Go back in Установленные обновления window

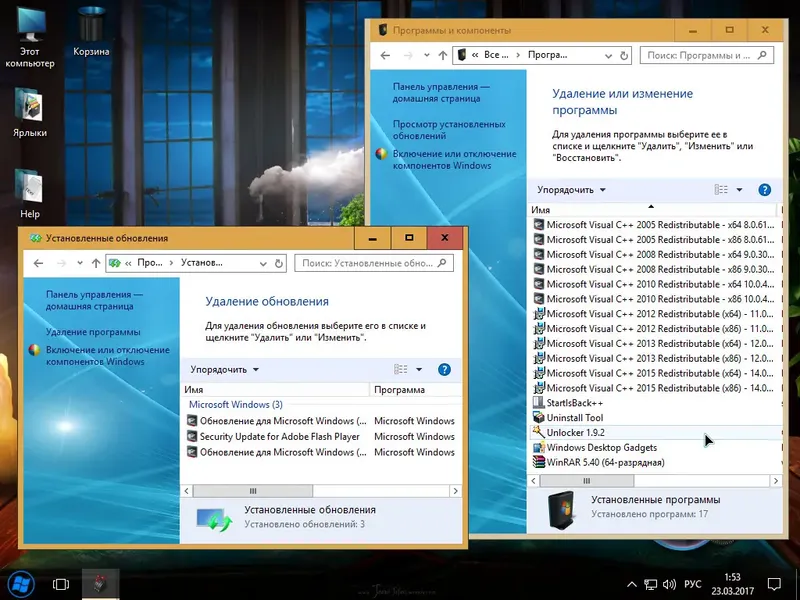(38, 263)
